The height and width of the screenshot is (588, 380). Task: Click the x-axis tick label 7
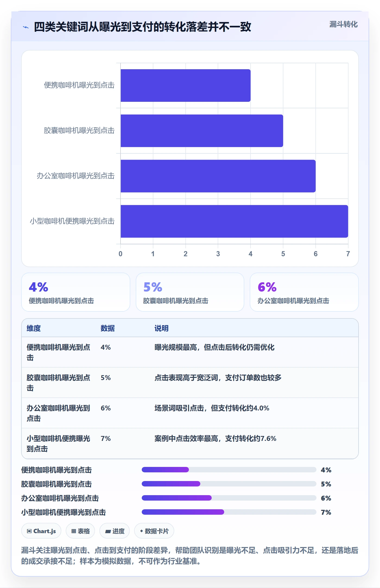point(348,254)
